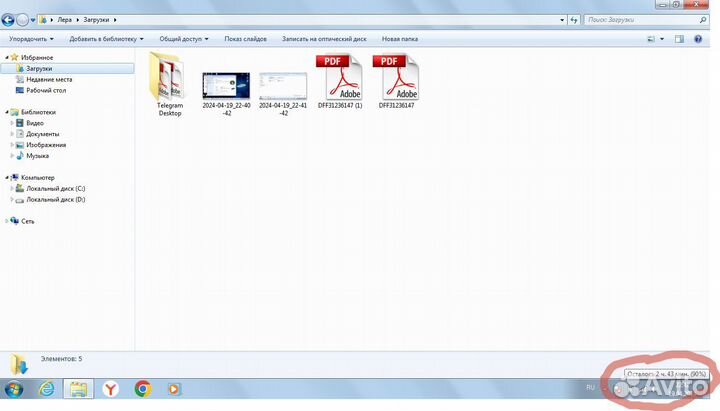Launch Google Chrome from taskbar
Screen dimensions: 720x411
pyautogui.click(x=143, y=389)
